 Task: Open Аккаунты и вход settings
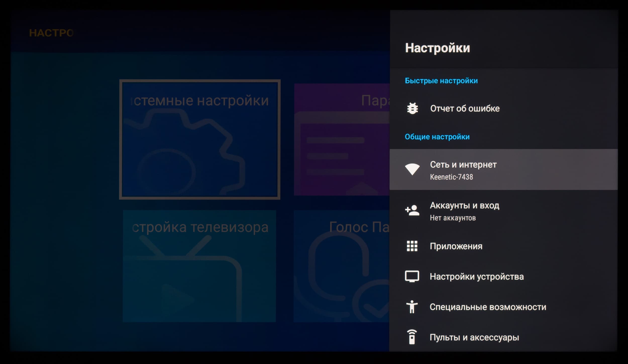pos(464,205)
